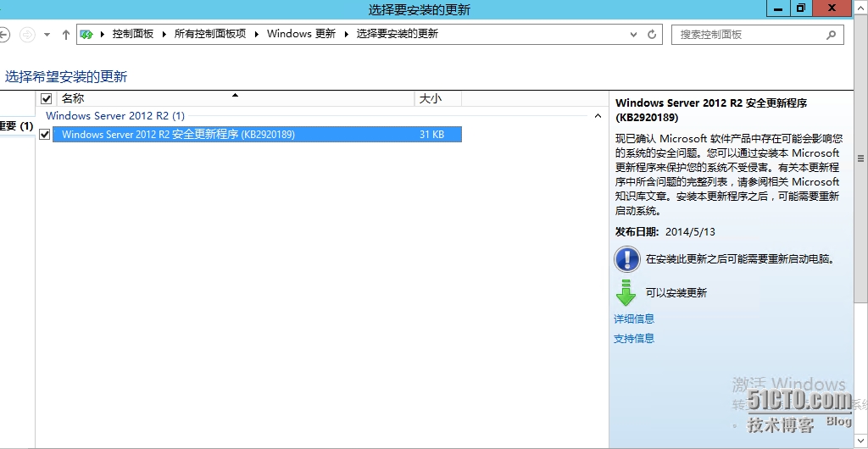Close the 选择要安装的更新 window
The height and width of the screenshot is (449, 868).
pyautogui.click(x=832, y=8)
